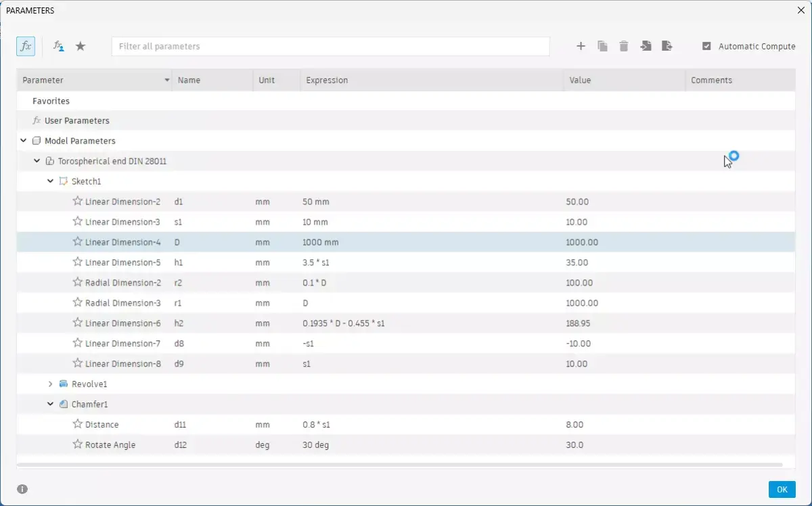Viewport: 812px width, 506px height.
Task: Expand the Revolve1 feature node
Action: pyautogui.click(x=50, y=384)
